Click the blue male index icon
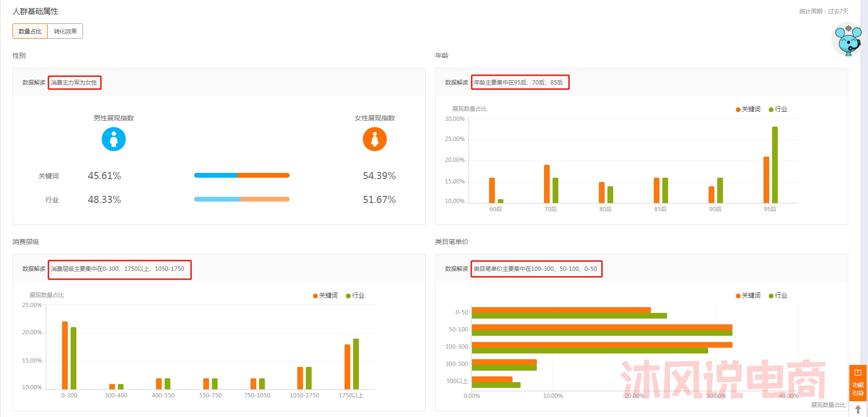The height and width of the screenshot is (417, 868). pos(114,139)
